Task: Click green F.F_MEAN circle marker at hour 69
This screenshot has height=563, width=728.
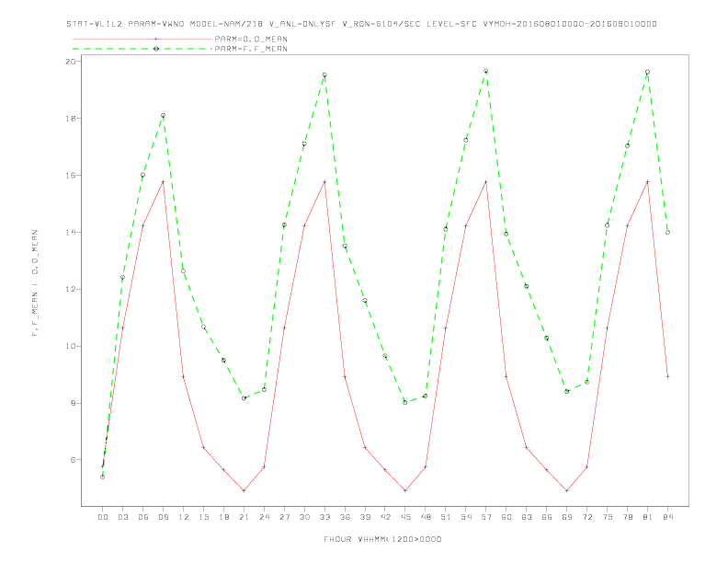Action: click(x=567, y=392)
